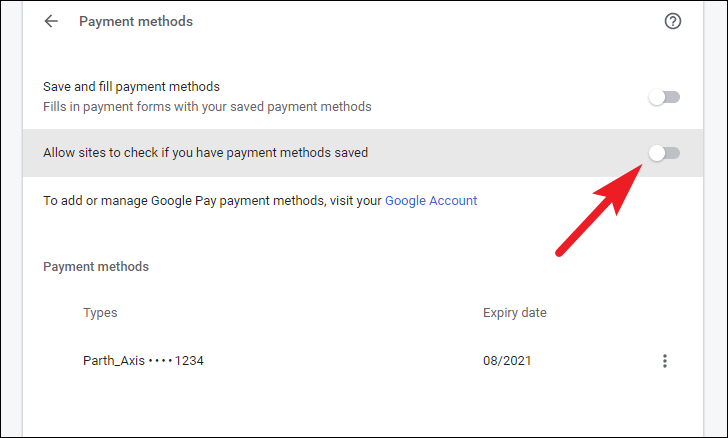The height and width of the screenshot is (438, 728).
Task: Click the Save and fill payment methods label
Action: (131, 87)
